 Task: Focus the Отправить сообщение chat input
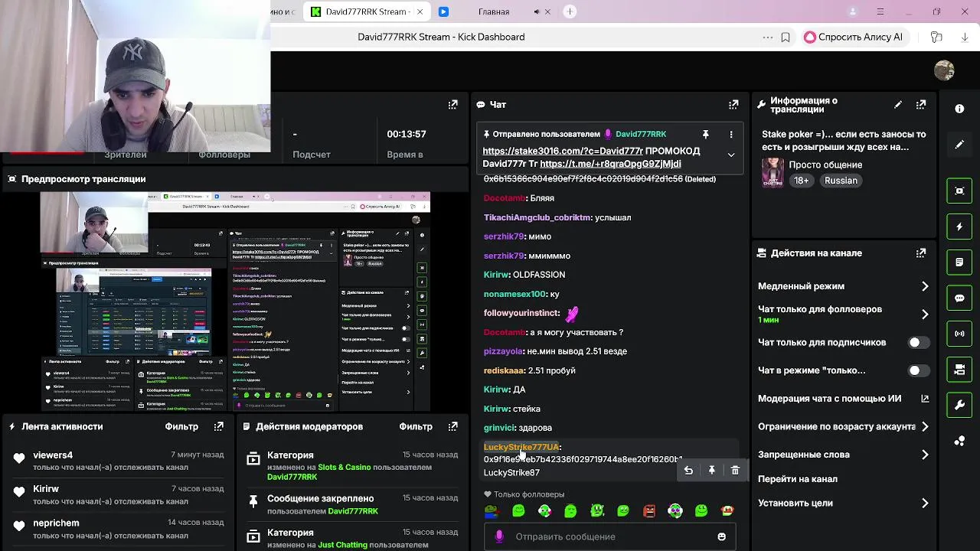pyautogui.click(x=609, y=536)
